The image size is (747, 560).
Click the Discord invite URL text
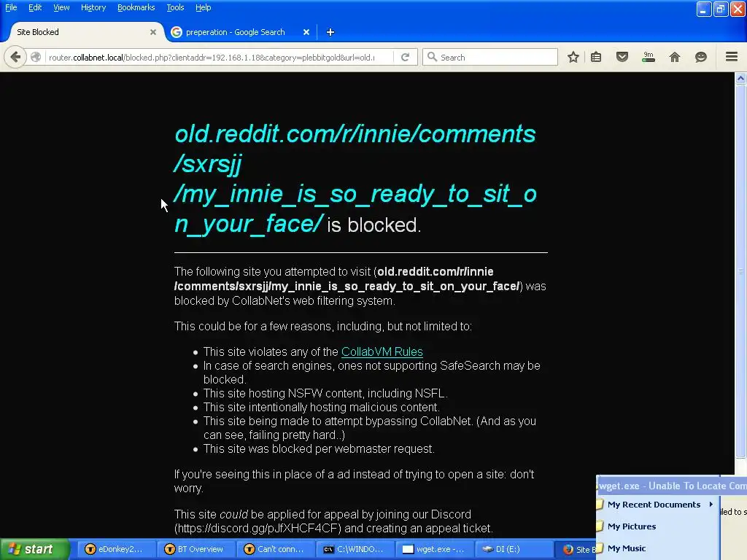[258, 528]
